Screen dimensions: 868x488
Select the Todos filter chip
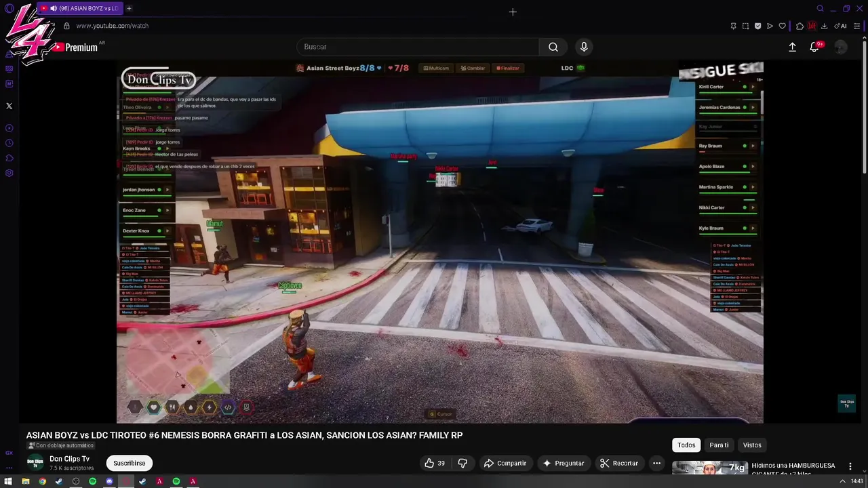686,445
